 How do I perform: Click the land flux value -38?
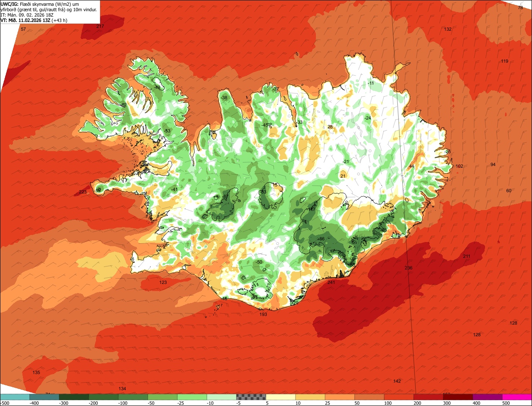point(224,98)
